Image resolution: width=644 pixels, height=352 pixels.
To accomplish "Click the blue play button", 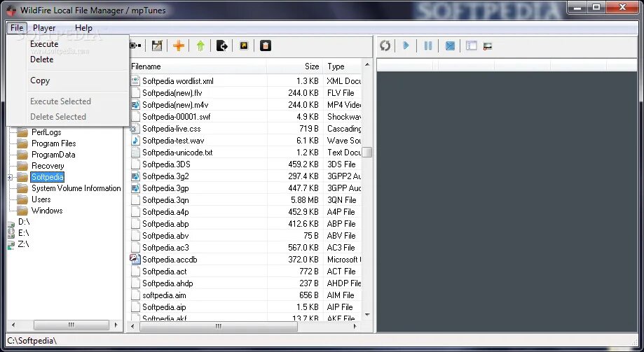I will pos(406,45).
